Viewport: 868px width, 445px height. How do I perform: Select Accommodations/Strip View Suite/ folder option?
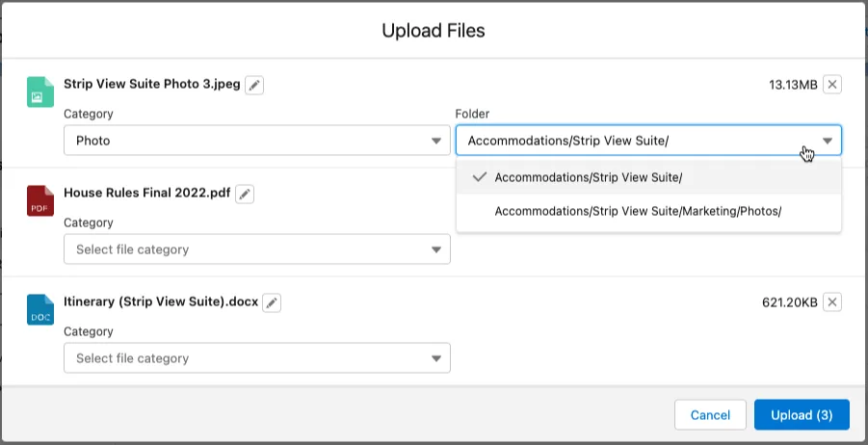click(588, 177)
